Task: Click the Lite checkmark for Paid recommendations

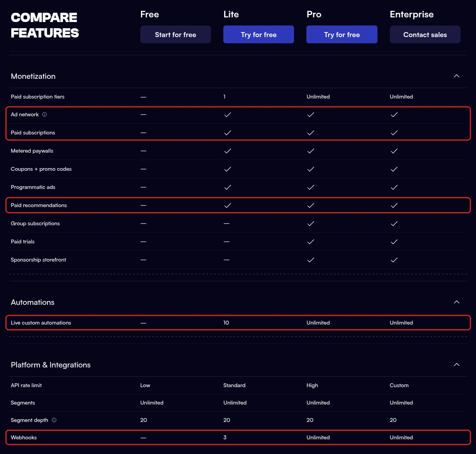Action: [228, 206]
